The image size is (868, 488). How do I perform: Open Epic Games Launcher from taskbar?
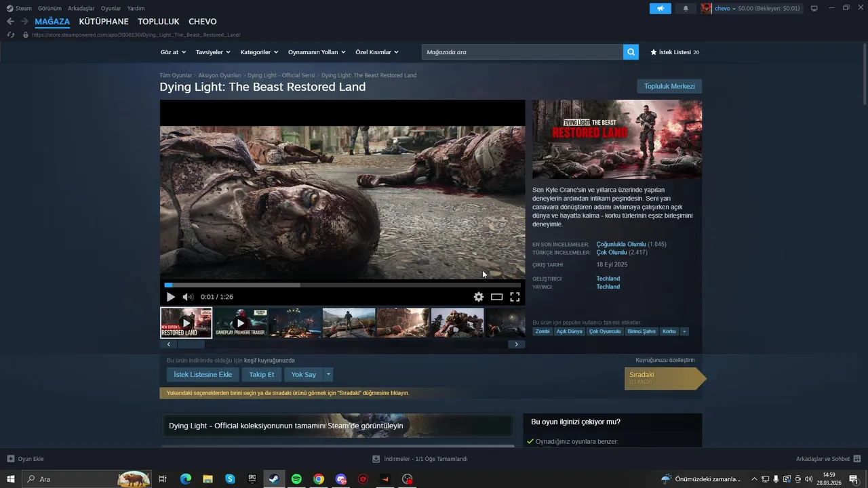[x=252, y=479]
